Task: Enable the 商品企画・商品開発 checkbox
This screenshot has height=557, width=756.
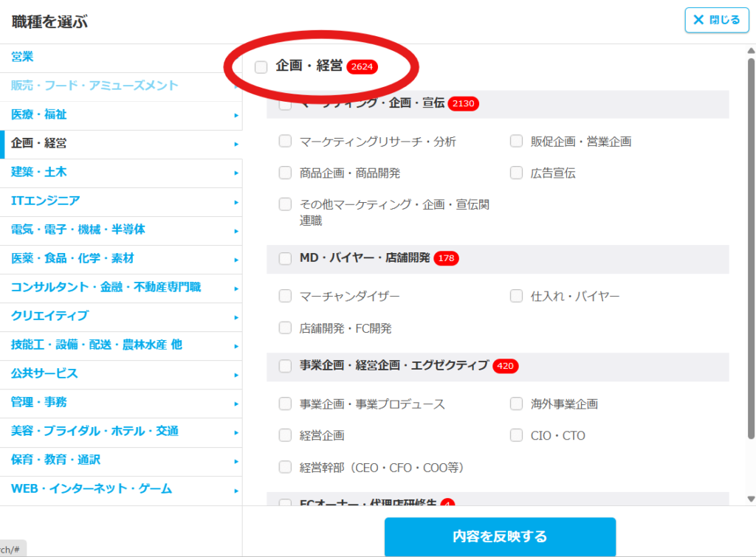Action: point(285,173)
